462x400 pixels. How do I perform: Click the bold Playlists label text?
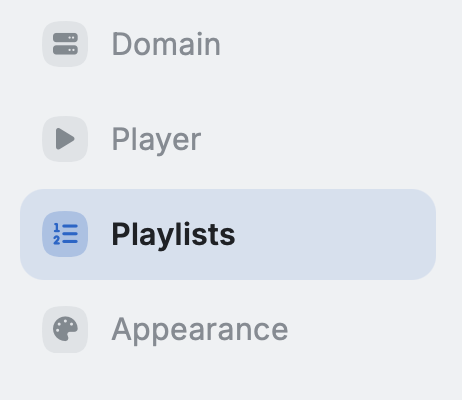[x=173, y=235]
